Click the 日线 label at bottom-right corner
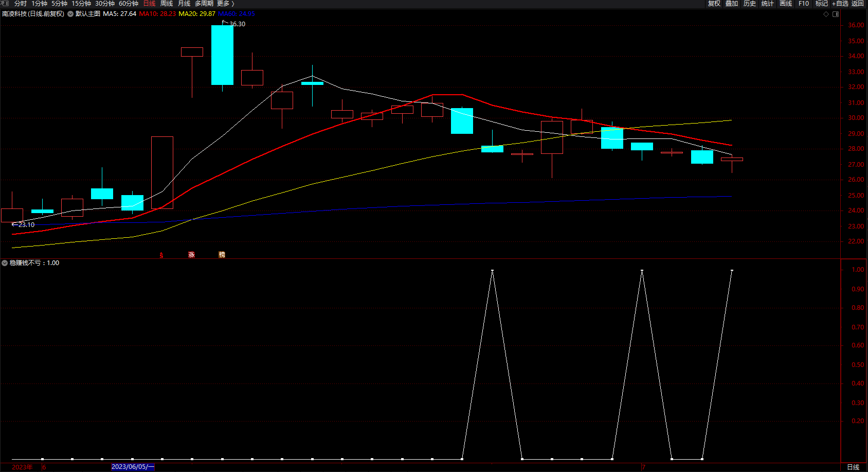The width and height of the screenshot is (868, 472). click(x=853, y=467)
